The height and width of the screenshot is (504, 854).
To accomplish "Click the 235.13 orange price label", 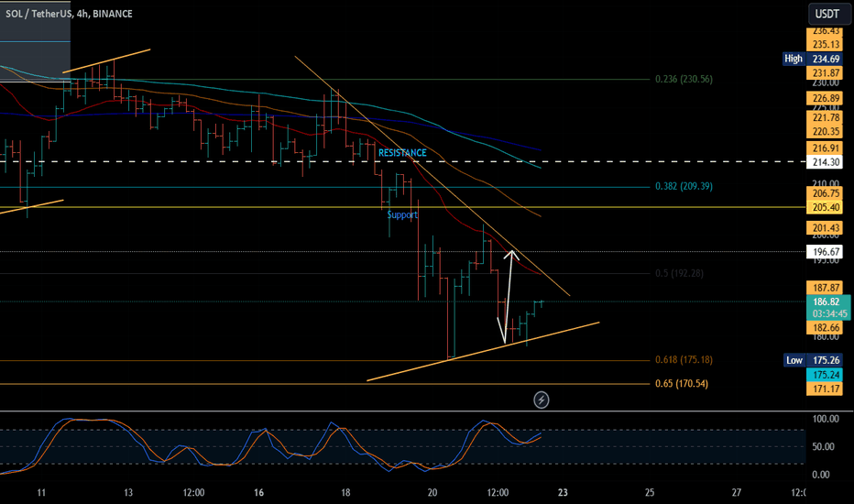I will pyautogui.click(x=826, y=45).
